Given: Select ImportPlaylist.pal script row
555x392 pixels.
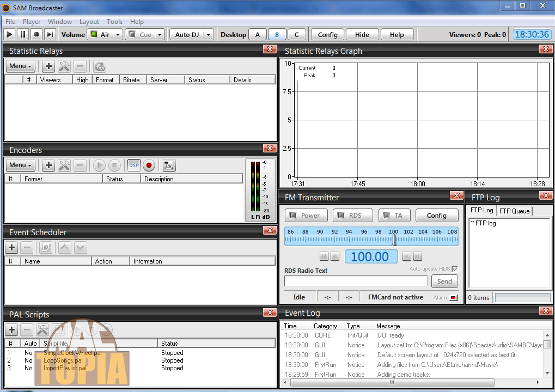Looking at the screenshot, I should point(140,368).
